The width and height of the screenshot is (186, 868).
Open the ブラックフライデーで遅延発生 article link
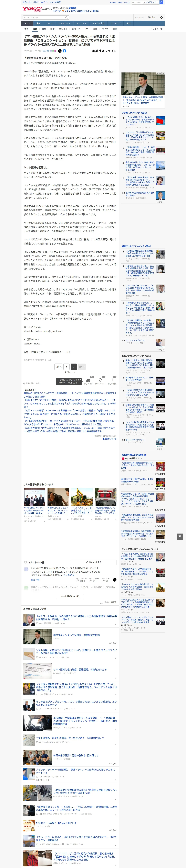click(x=76, y=771)
